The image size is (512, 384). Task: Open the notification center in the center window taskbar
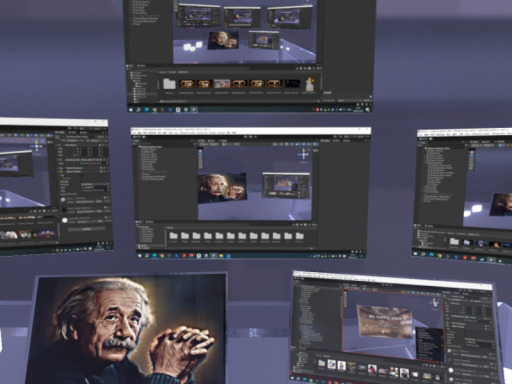(362, 256)
